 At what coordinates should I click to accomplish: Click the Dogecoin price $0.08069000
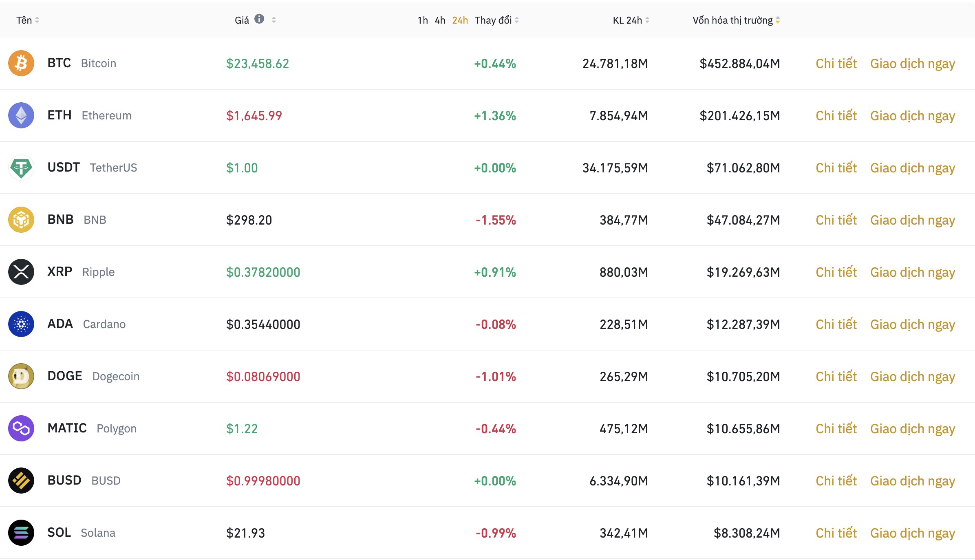263,377
